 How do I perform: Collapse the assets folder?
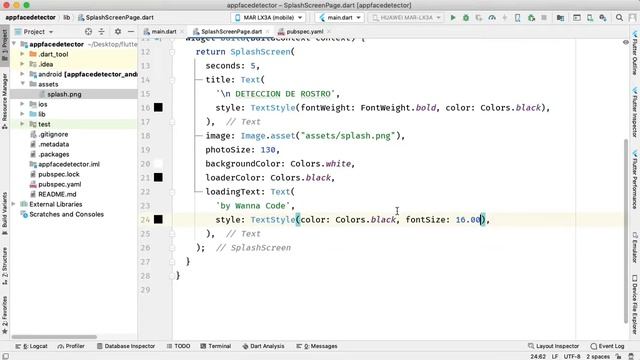click(x=22, y=84)
